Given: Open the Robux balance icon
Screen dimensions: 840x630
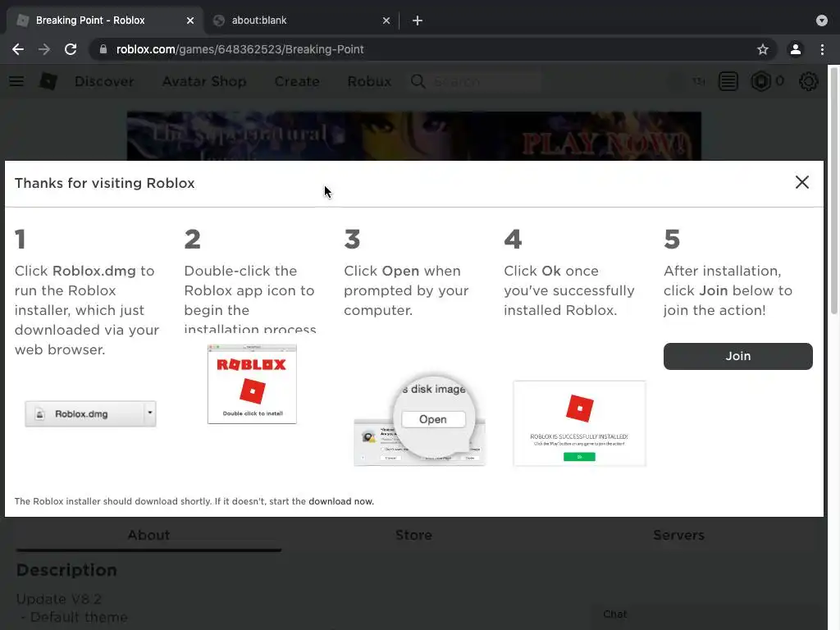Looking at the screenshot, I should pyautogui.click(x=761, y=81).
